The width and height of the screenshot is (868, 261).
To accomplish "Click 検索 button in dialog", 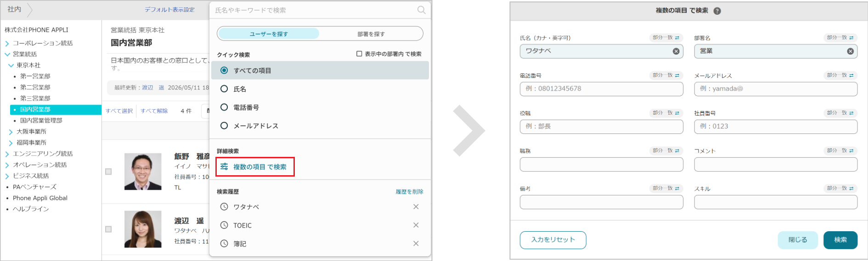I will pyautogui.click(x=840, y=240).
